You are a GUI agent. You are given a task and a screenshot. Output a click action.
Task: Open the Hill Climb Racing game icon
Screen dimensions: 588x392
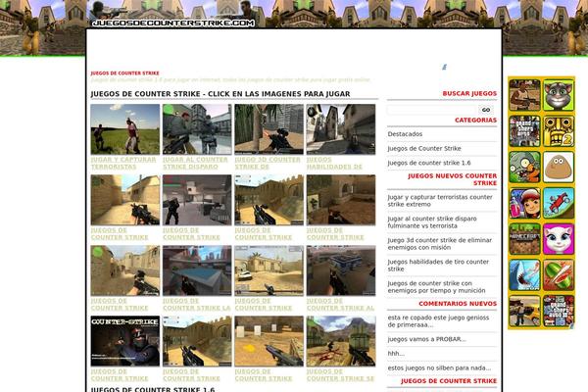(559, 203)
